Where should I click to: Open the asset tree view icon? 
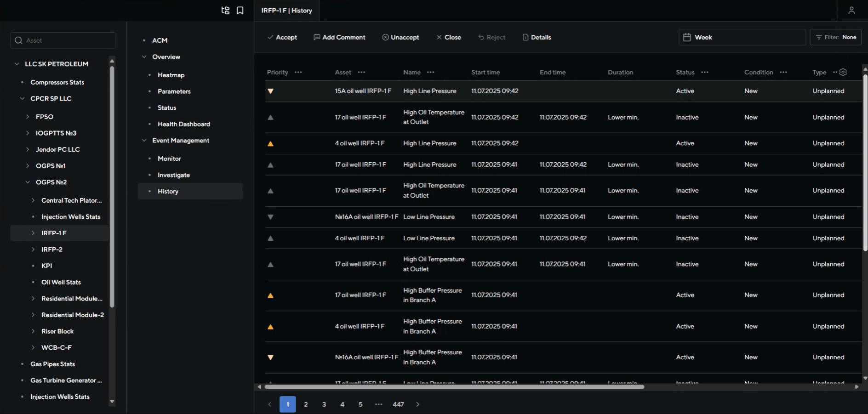[225, 10]
